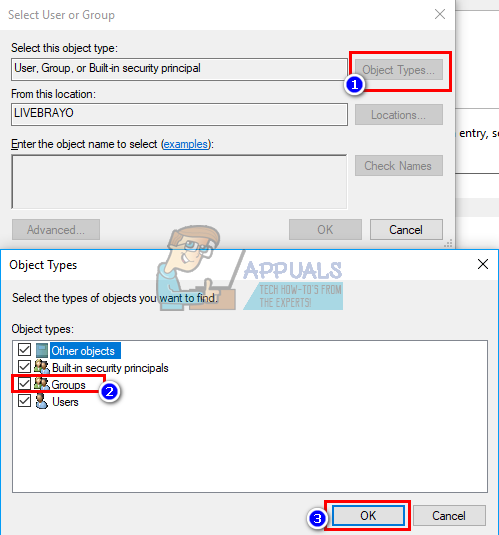Open the Object Types dialog button
This screenshot has height=535, width=499.
[399, 70]
